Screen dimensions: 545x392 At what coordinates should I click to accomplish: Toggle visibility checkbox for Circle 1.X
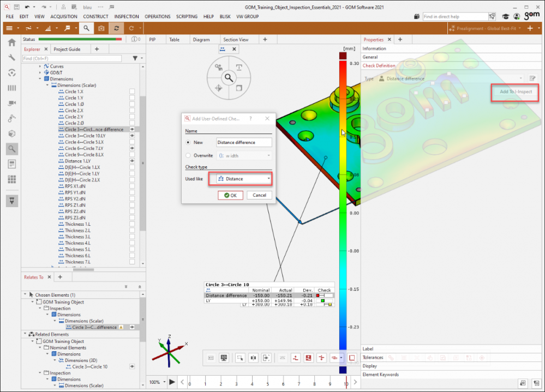pos(132,91)
